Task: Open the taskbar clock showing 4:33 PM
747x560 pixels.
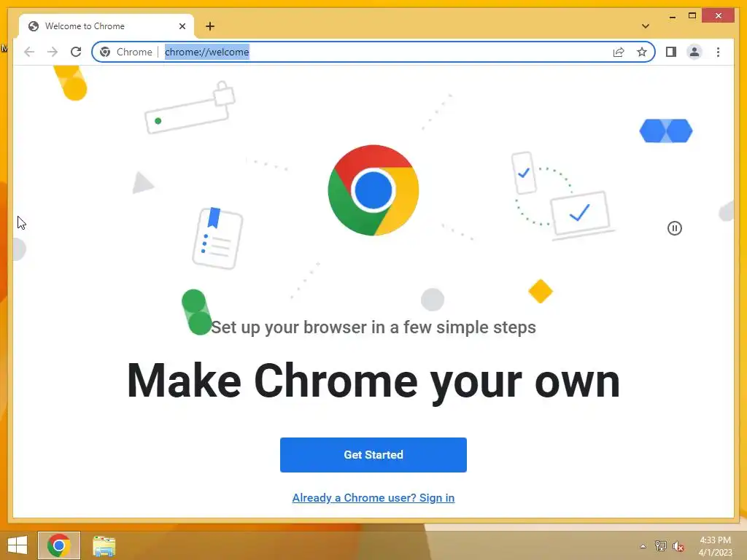Action: tap(715, 546)
